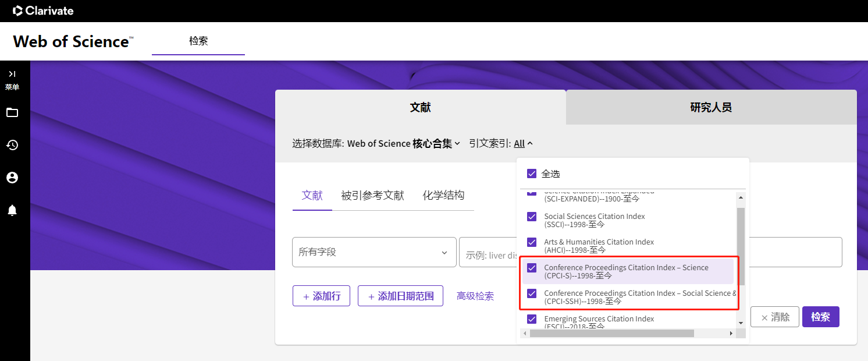Click the 清除 button
The image size is (868, 361).
(774, 317)
